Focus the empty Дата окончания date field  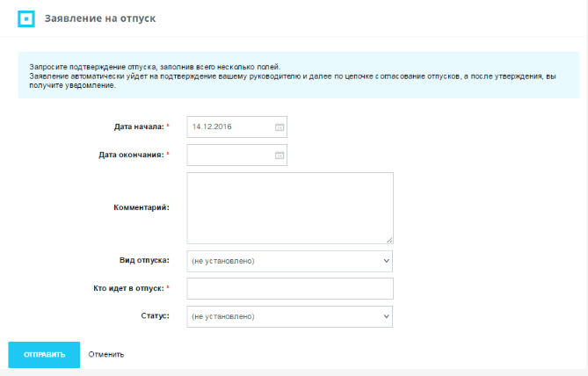pyautogui.click(x=230, y=155)
